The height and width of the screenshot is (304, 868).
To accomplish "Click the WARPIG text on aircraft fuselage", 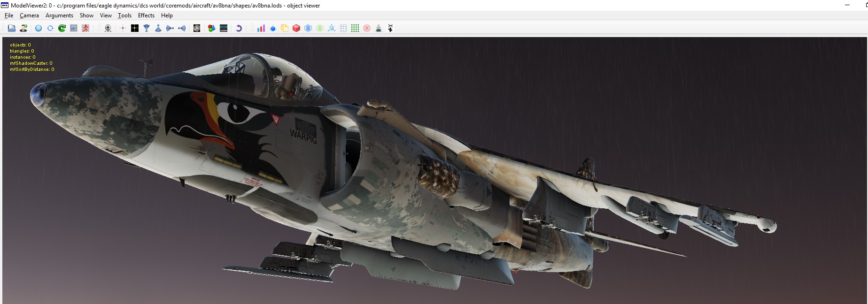I will tap(303, 137).
